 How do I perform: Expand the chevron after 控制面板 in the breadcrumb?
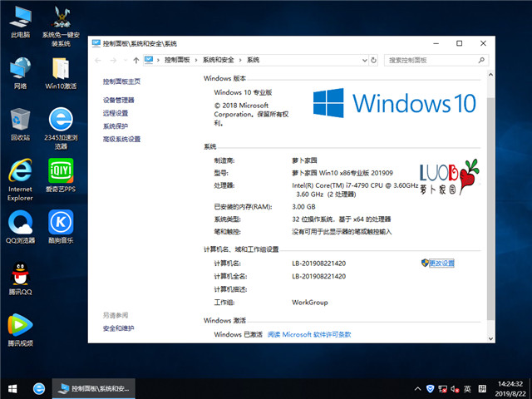pyautogui.click(x=196, y=60)
